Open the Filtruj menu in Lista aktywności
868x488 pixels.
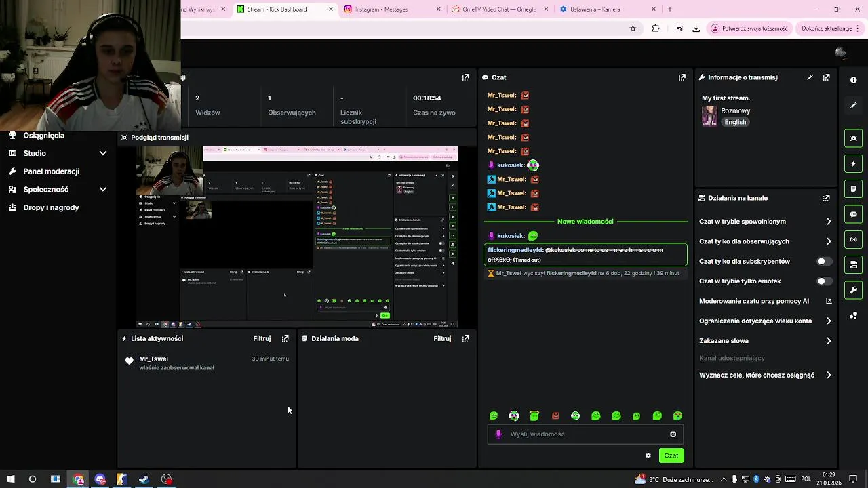[x=262, y=338]
